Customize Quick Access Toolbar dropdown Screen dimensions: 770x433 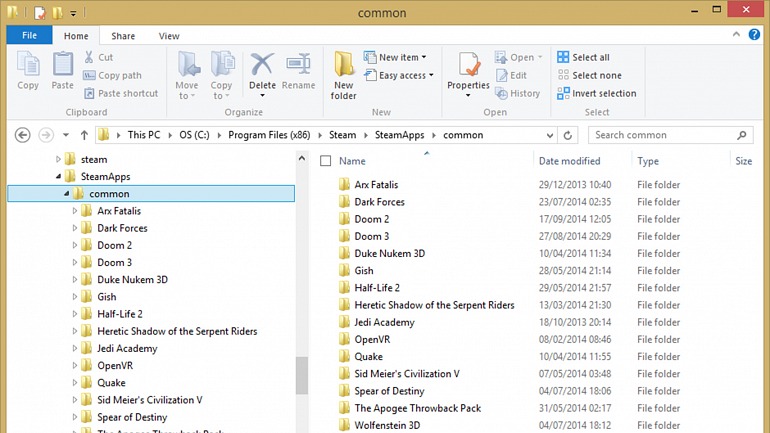pyautogui.click(x=73, y=13)
